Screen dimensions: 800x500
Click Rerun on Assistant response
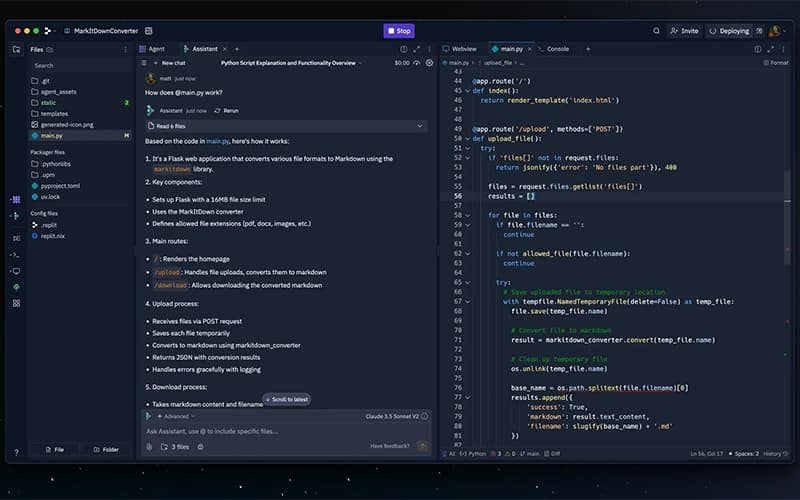point(227,110)
